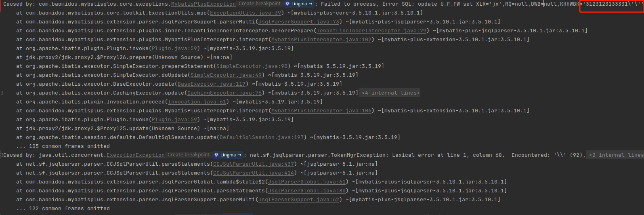Open SimpleExecutor.java:90 stack frame link

252,66
